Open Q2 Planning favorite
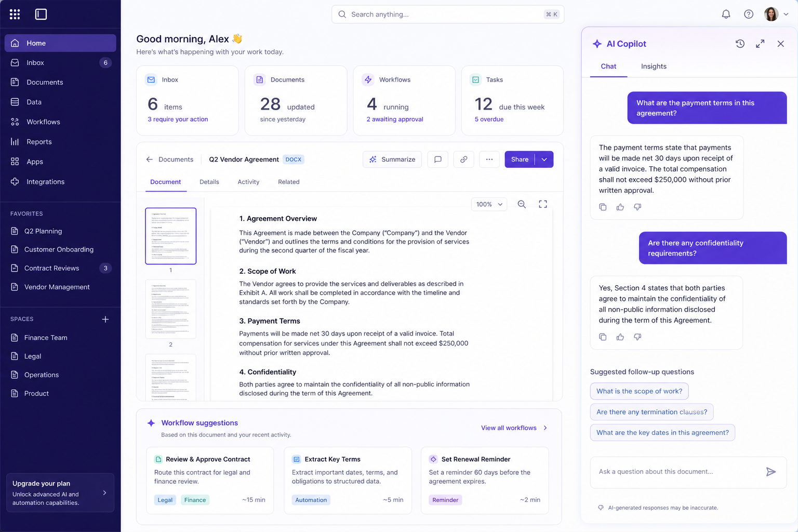The image size is (798, 532). coord(60,231)
